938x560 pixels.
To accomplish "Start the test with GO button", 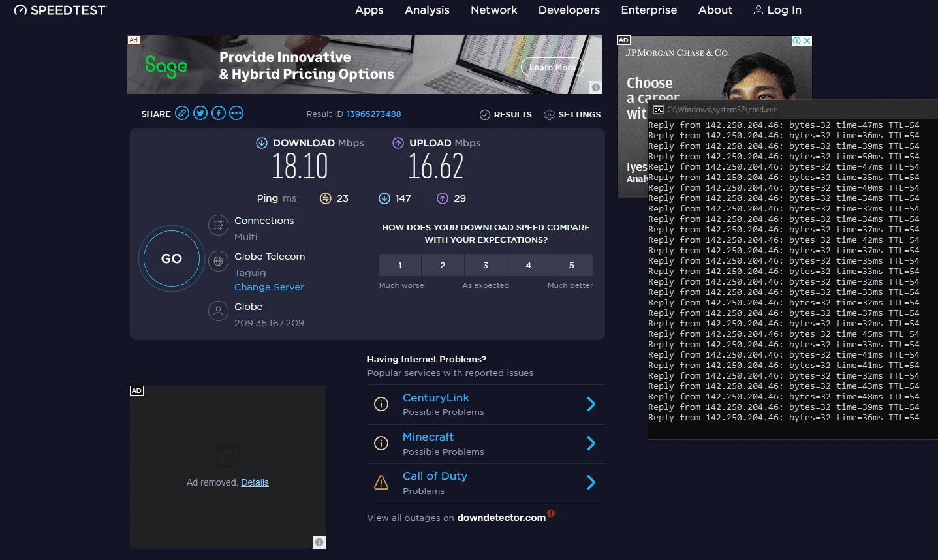I will (172, 258).
